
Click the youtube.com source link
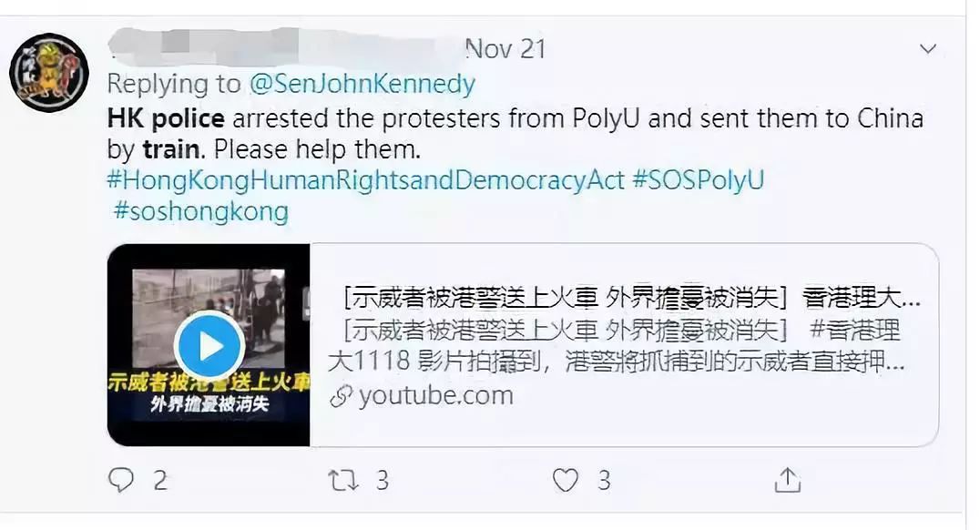click(x=435, y=395)
